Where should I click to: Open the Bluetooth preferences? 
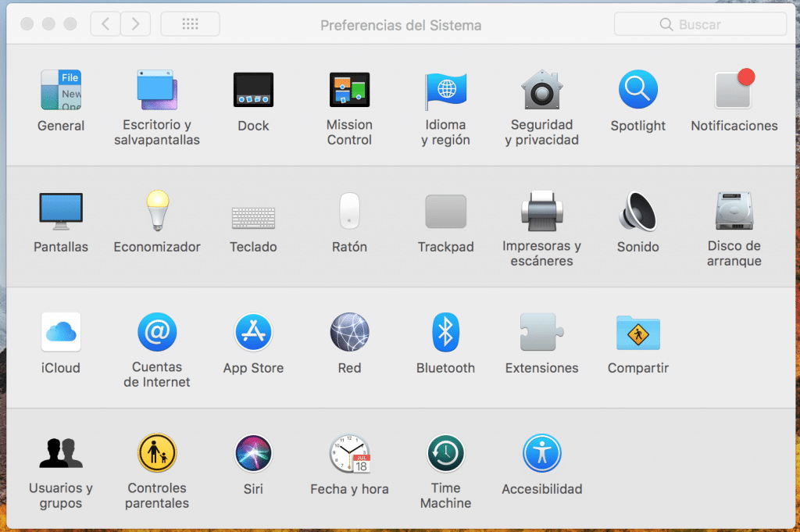point(445,332)
